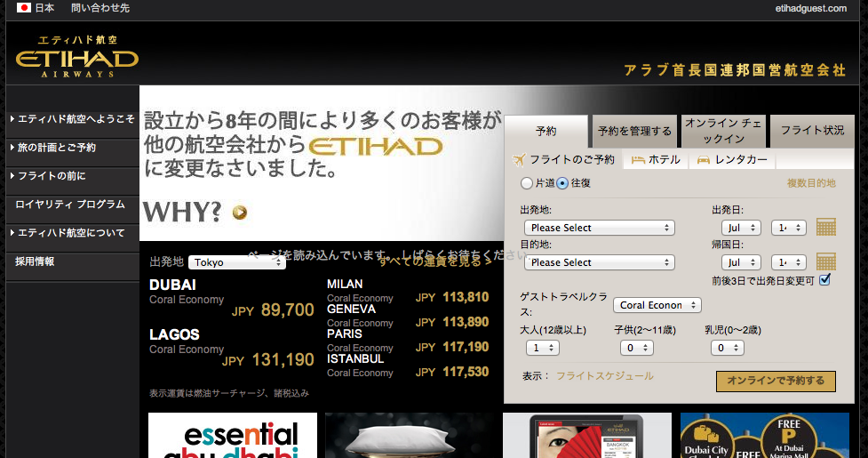The image size is (868, 458).
Task: Click the 日本 country selector link
Action: (44, 8)
